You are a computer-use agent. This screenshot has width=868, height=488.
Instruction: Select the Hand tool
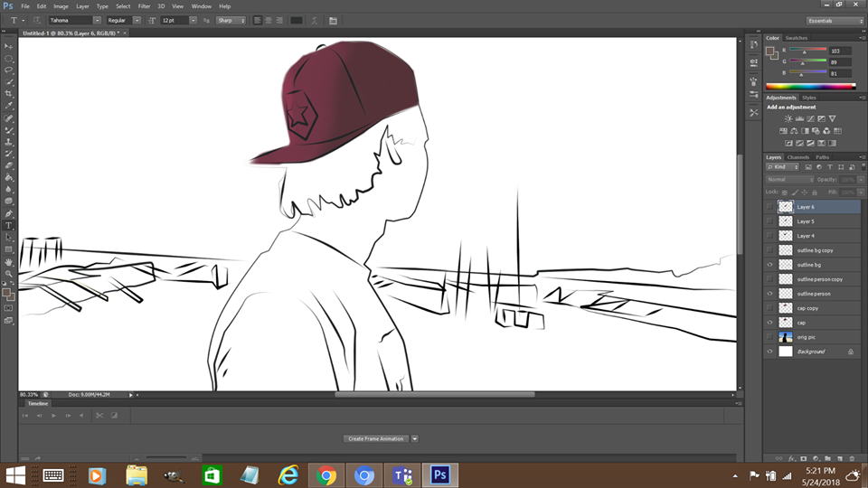point(8,262)
